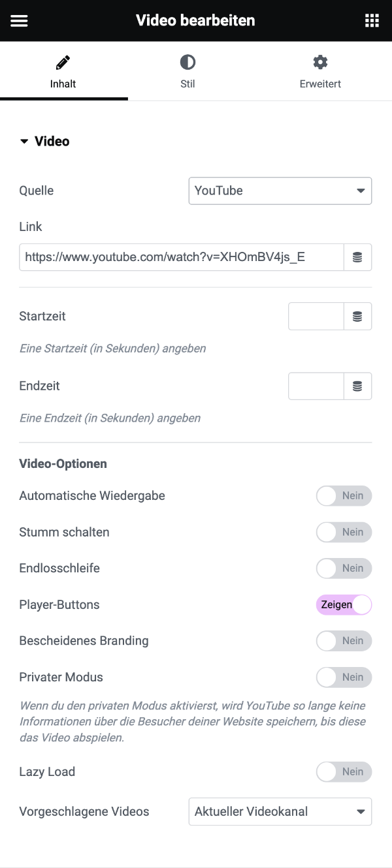
Task: Switch to the Stil tab
Action: (x=188, y=71)
